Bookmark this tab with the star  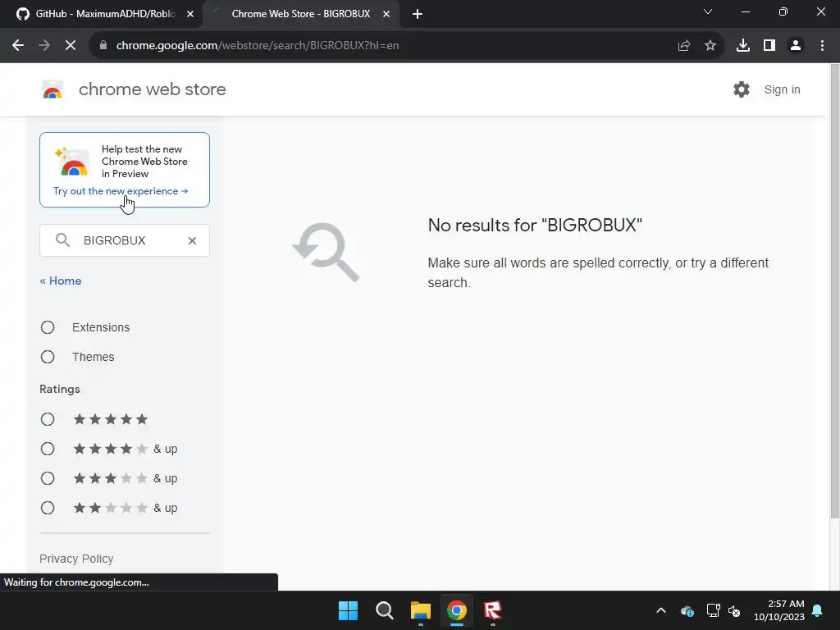(710, 46)
